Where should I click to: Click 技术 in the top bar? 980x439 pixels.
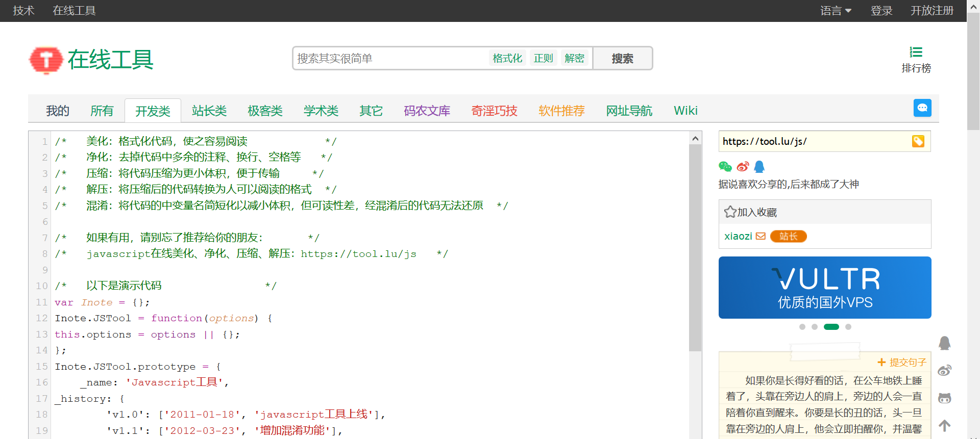pyautogui.click(x=23, y=11)
